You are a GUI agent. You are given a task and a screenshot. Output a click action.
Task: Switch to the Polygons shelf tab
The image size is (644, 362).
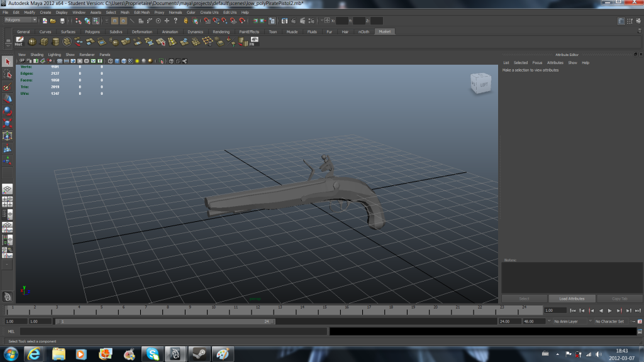[x=92, y=31]
